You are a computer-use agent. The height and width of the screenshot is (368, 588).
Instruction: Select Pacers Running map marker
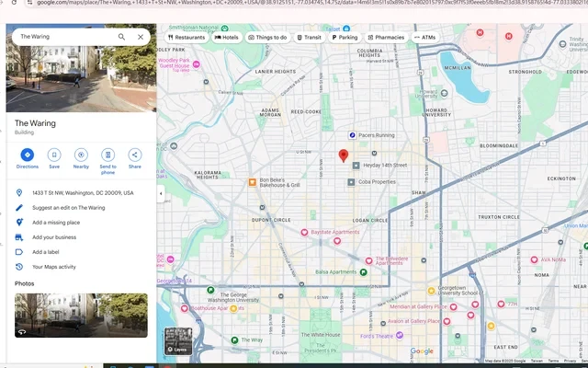pyautogui.click(x=352, y=135)
